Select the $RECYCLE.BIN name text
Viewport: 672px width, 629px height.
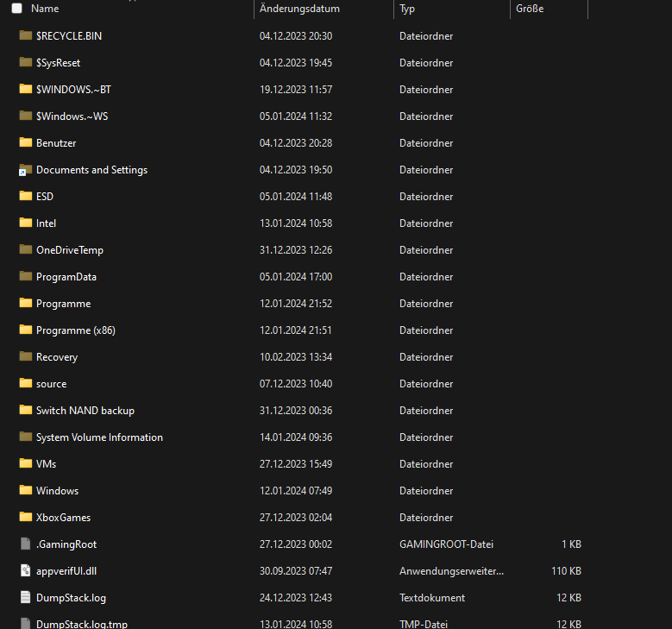pos(69,36)
